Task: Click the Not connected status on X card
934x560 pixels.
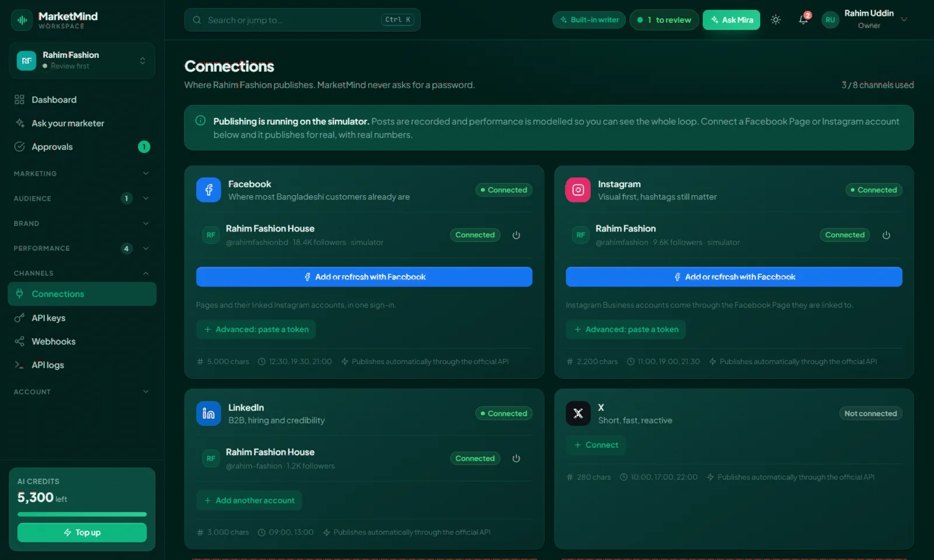Action: (x=870, y=414)
